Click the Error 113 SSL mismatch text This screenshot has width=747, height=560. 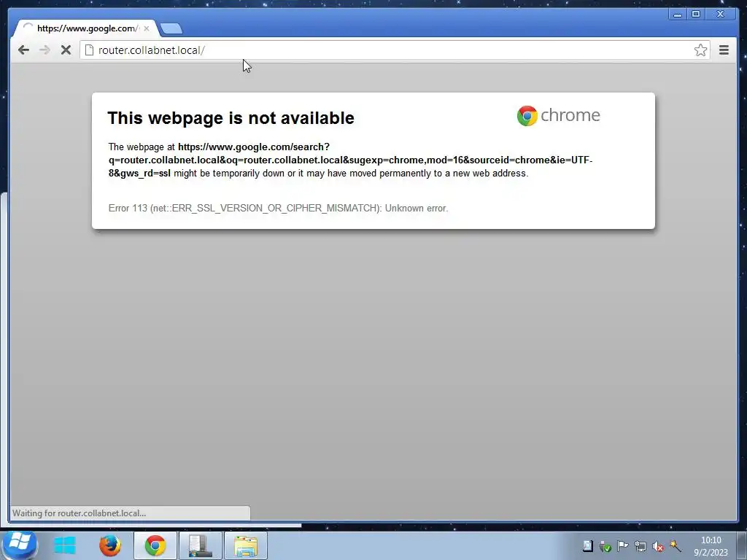278,208
